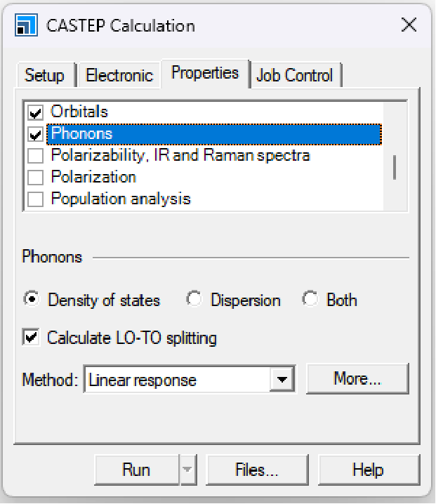Switch to the Setup tab
Screen dimensions: 436x504
point(44,75)
